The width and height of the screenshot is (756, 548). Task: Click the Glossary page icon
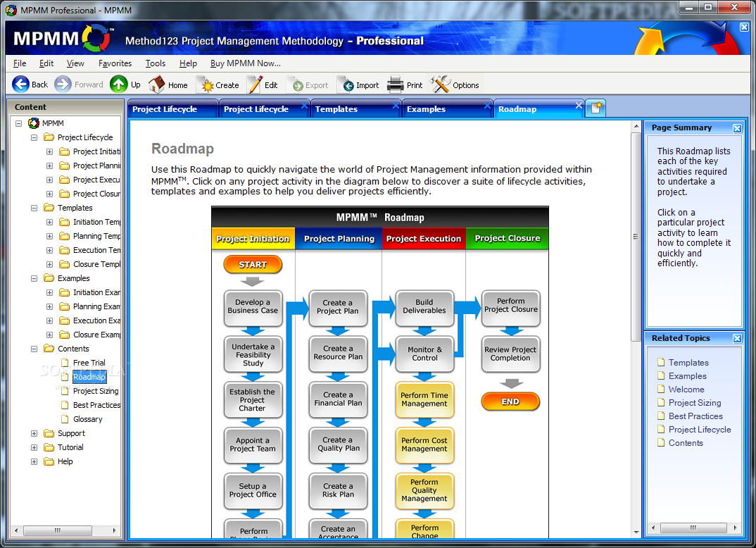coord(65,419)
